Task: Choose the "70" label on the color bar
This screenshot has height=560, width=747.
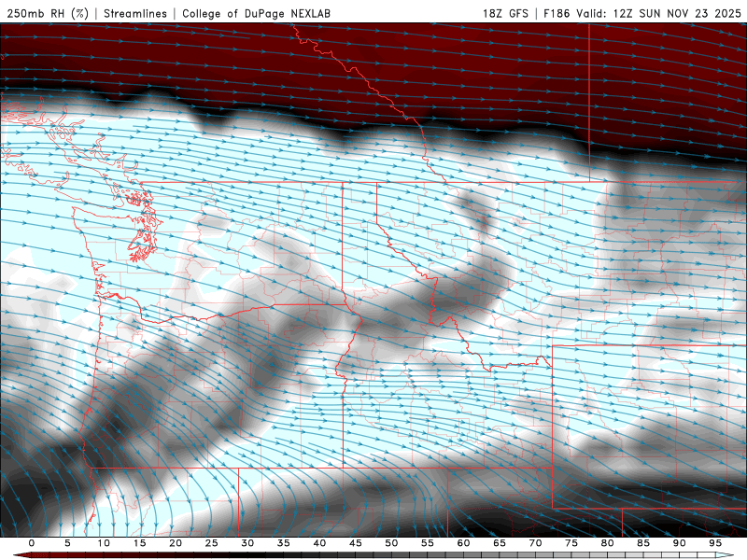Action: (x=535, y=543)
